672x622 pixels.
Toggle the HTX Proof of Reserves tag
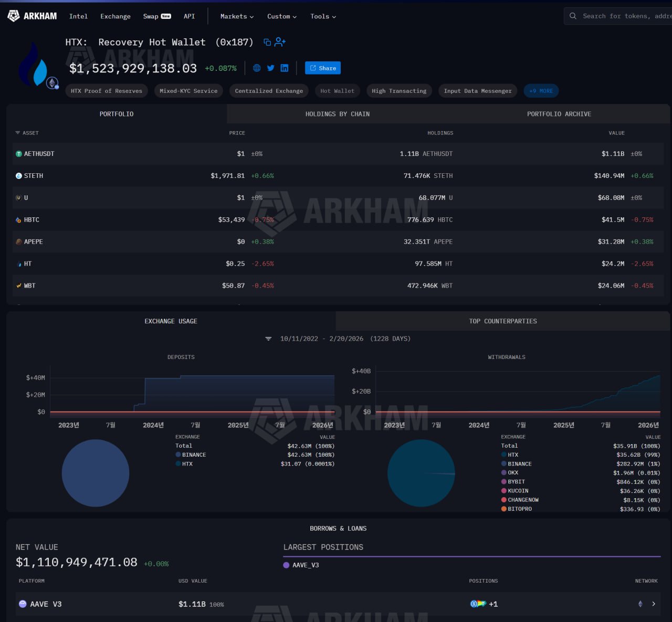coord(107,91)
